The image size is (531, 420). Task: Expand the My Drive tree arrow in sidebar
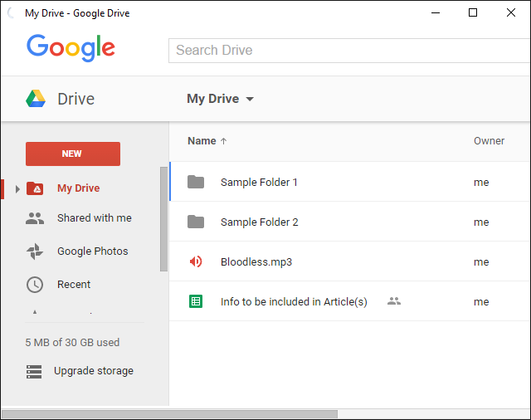tap(17, 189)
